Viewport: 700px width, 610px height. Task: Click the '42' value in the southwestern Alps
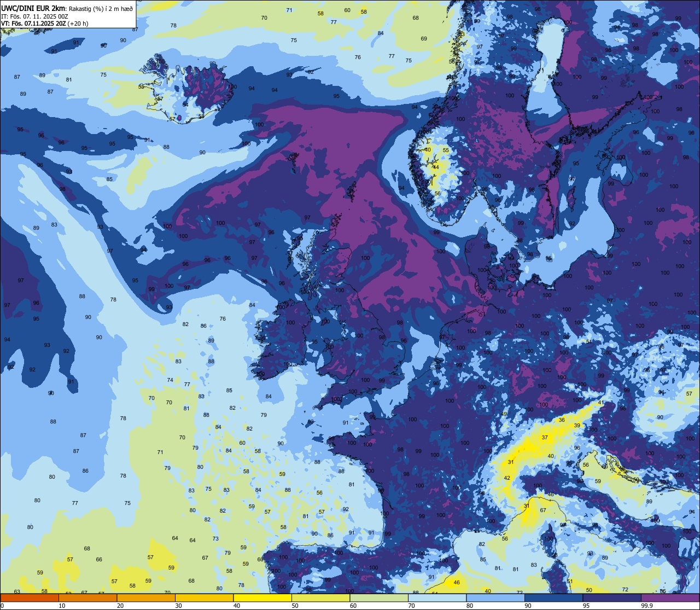(x=507, y=478)
